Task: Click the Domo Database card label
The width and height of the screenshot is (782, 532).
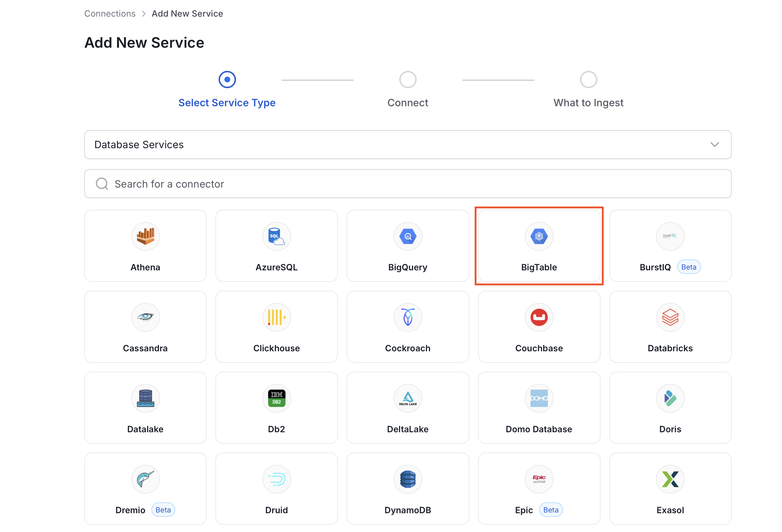Action: (539, 429)
